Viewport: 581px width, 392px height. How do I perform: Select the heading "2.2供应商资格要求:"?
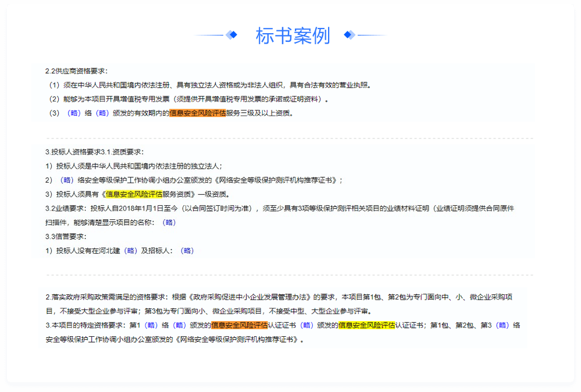[x=76, y=71]
